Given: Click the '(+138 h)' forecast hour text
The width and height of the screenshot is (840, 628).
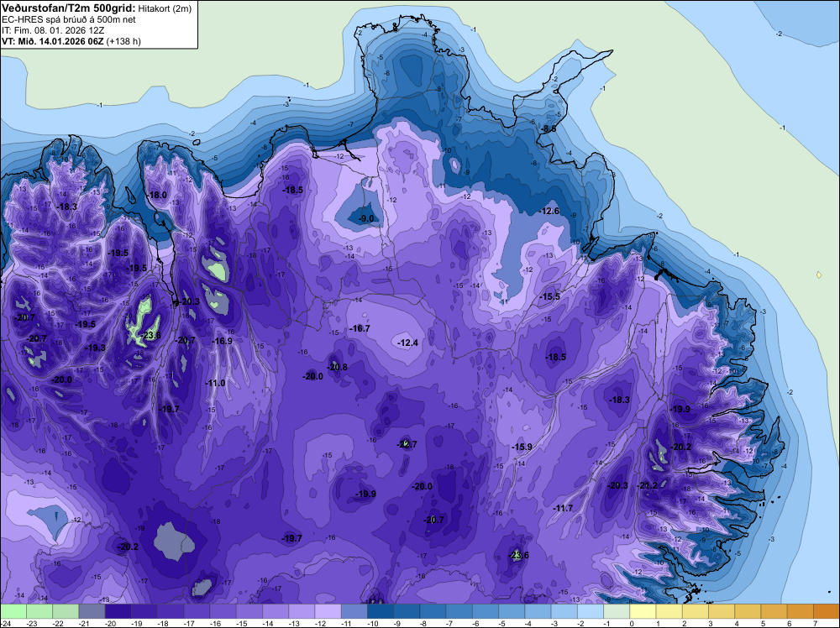Looking at the screenshot, I should tap(123, 41).
